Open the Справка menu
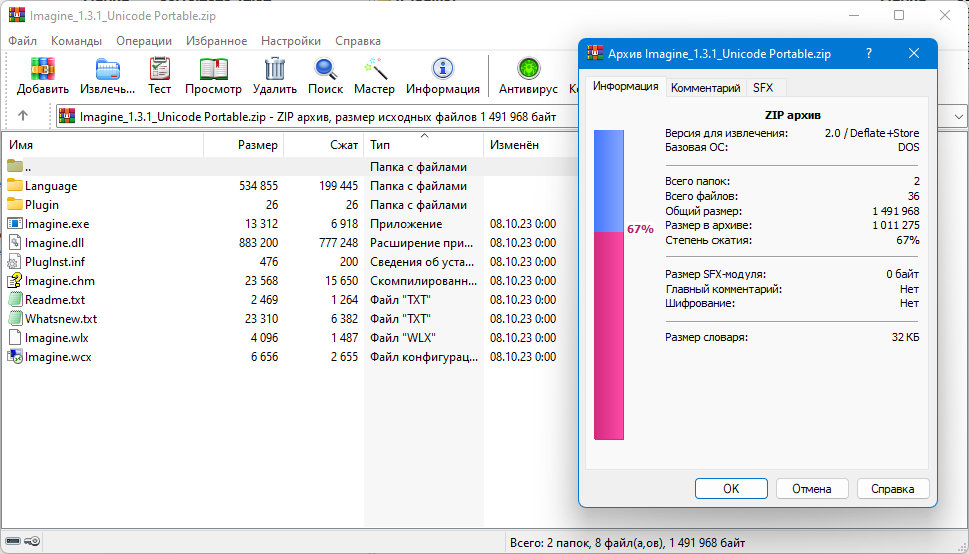The width and height of the screenshot is (969, 554). coord(358,41)
